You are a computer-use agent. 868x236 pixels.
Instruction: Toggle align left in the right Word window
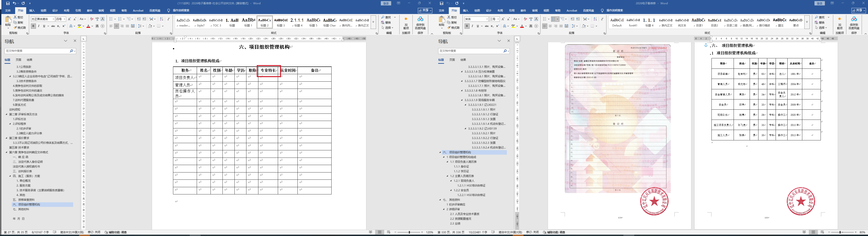[545, 26]
